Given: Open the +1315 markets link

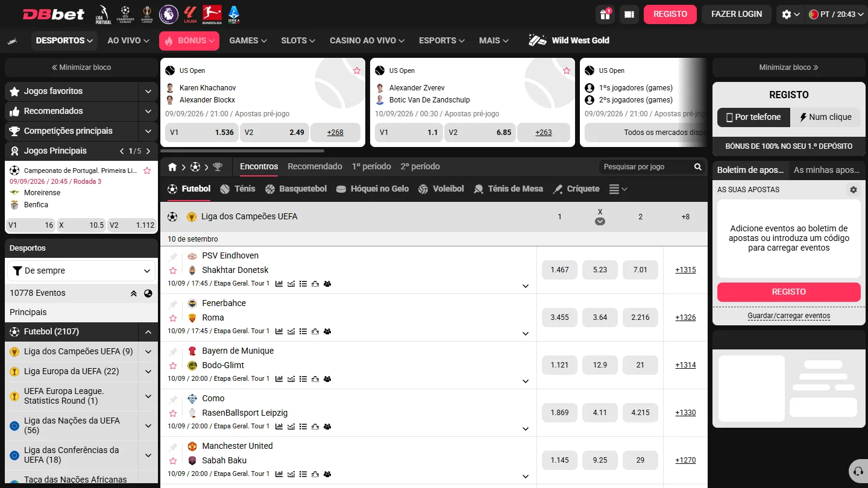Looking at the screenshot, I should coord(685,270).
